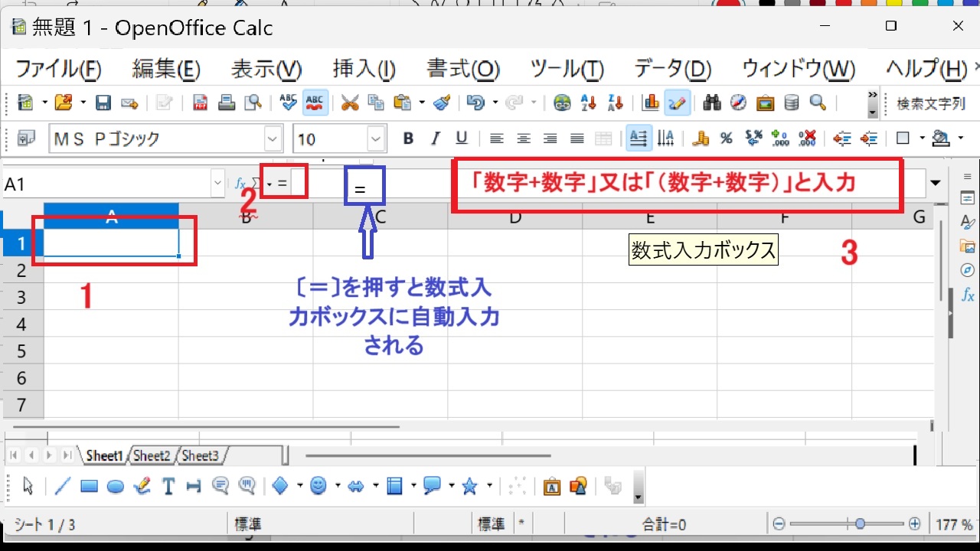Export the document directly as PDF

coord(200,102)
